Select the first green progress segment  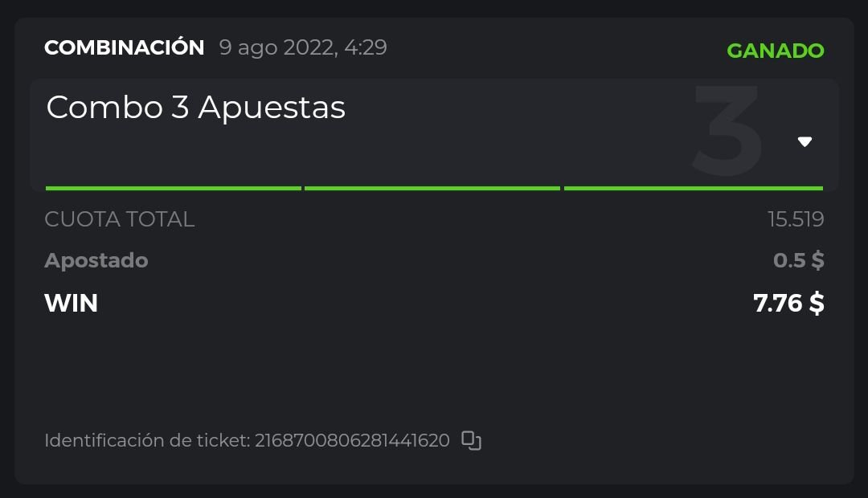pos(173,188)
